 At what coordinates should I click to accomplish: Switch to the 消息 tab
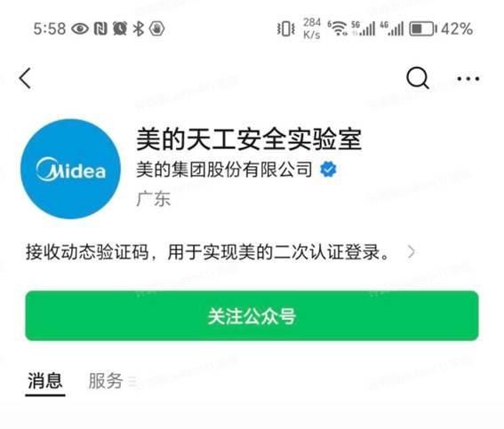[x=45, y=381]
